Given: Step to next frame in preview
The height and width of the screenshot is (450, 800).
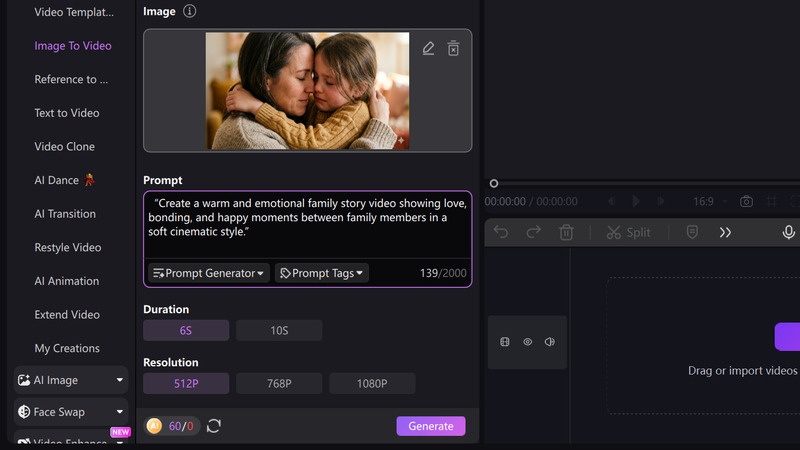Looking at the screenshot, I should point(661,202).
